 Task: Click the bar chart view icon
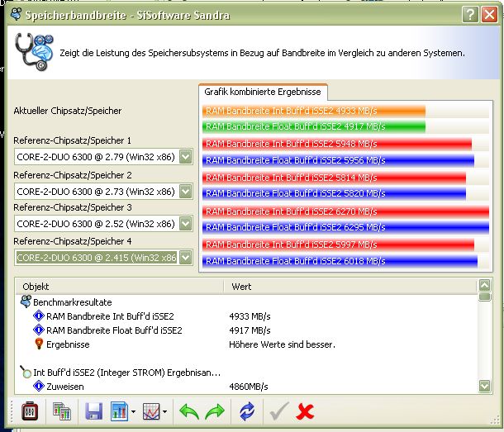click(x=119, y=411)
